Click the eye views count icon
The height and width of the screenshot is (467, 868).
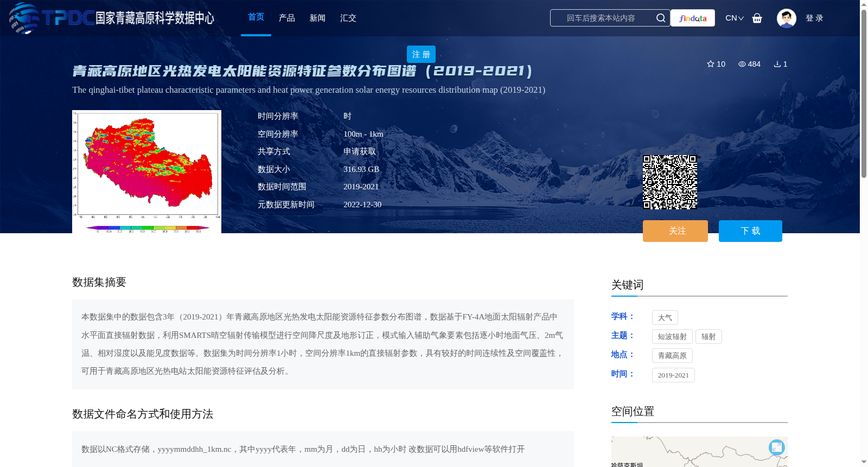pos(742,64)
